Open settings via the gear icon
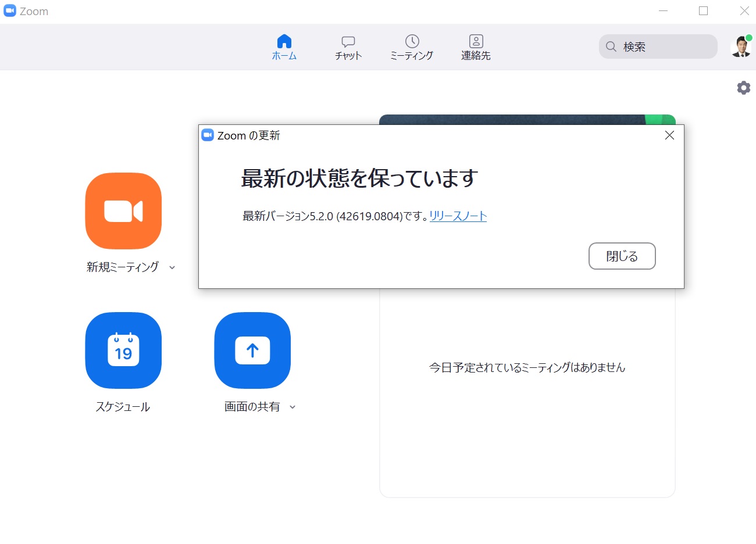The image size is (756, 544). (x=744, y=88)
